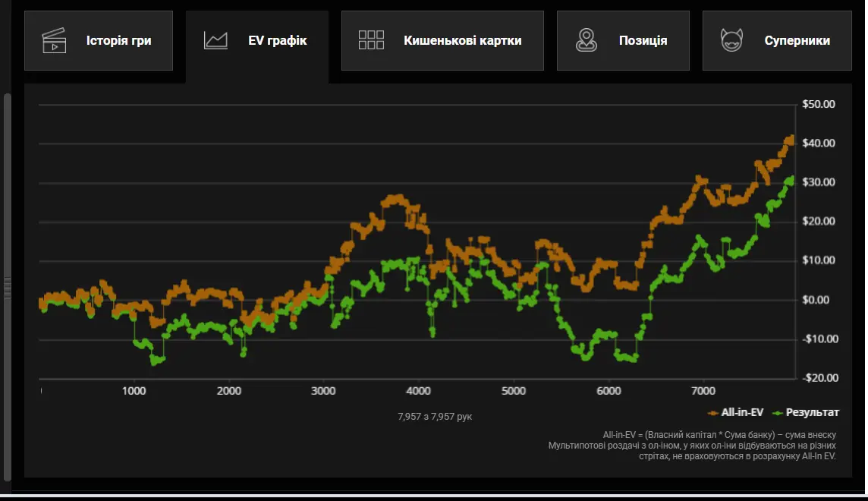Click the -$20.00 y-axis label
Screen dimensions: 868x501
coord(818,378)
